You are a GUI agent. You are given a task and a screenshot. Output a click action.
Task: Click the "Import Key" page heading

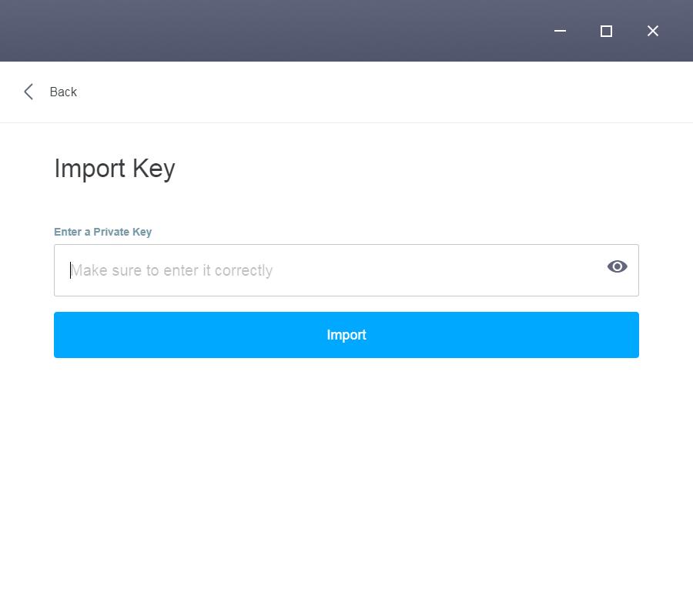[x=115, y=168]
